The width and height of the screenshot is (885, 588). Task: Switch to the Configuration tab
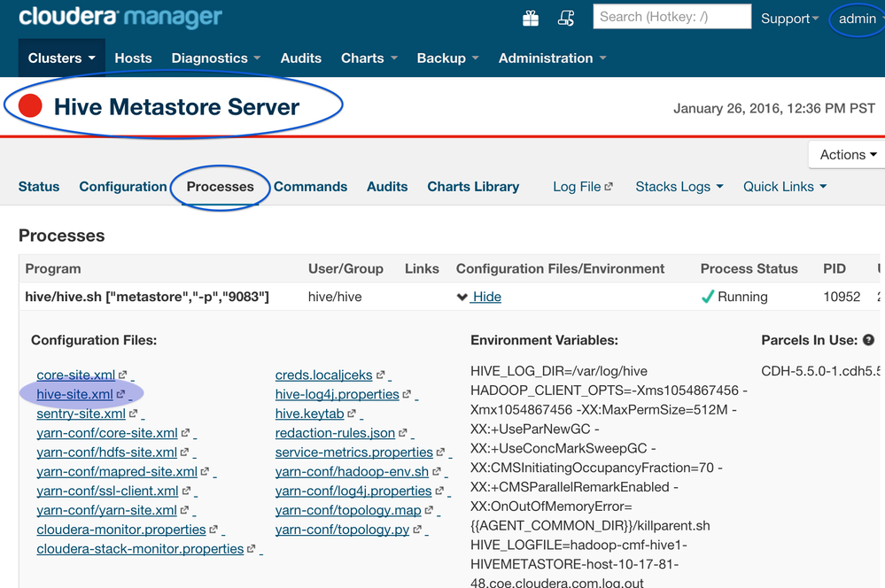click(123, 187)
